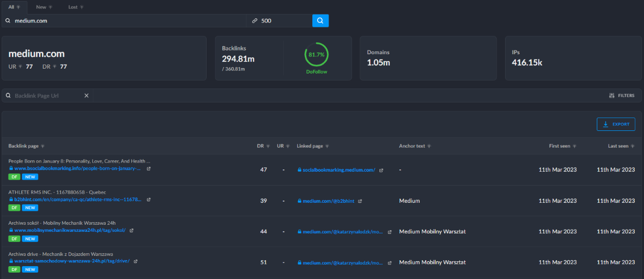Sort by First seen column

point(563,146)
